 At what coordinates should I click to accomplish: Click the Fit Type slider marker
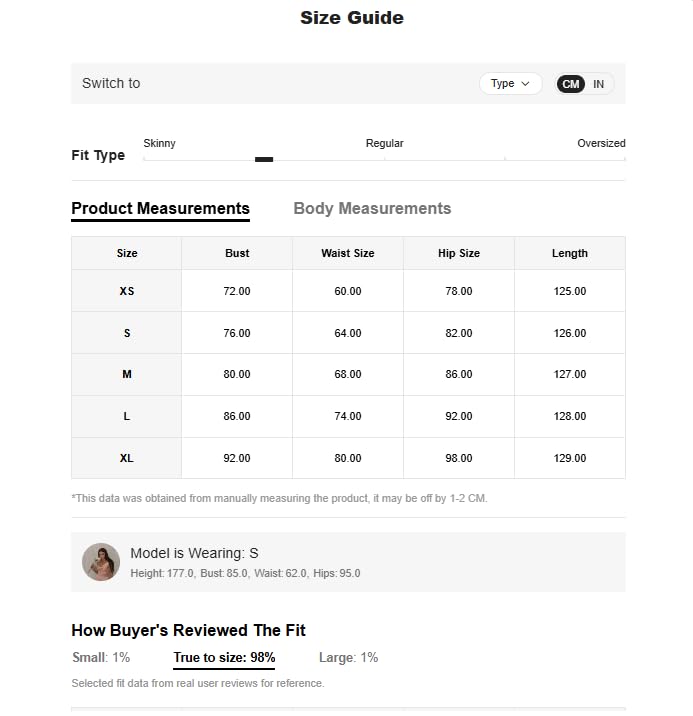pos(264,159)
